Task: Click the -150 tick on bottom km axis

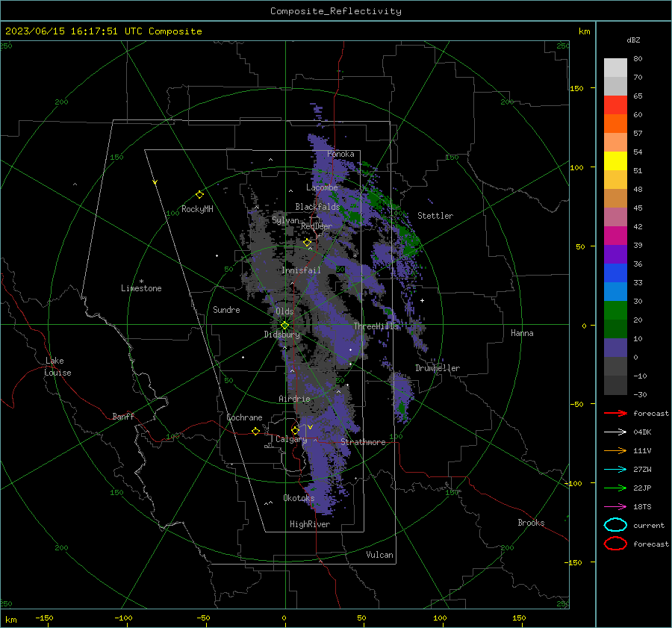Action: pos(44,618)
